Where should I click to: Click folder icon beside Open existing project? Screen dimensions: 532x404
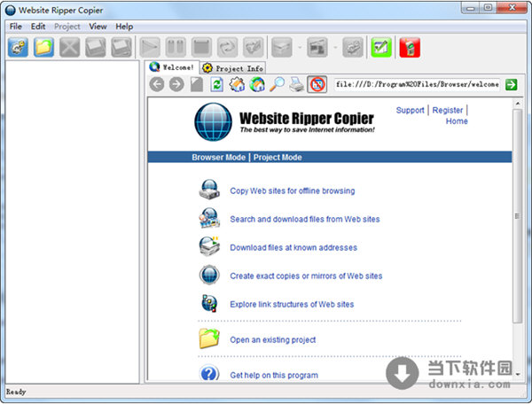pyautogui.click(x=209, y=338)
